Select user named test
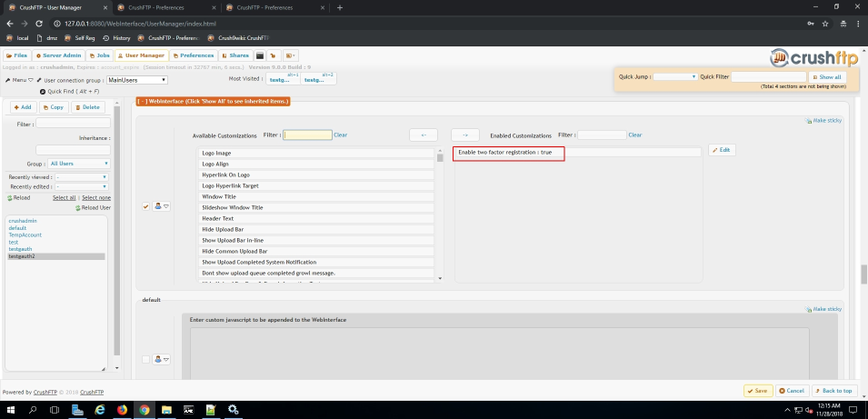This screenshot has height=419, width=868. point(14,243)
